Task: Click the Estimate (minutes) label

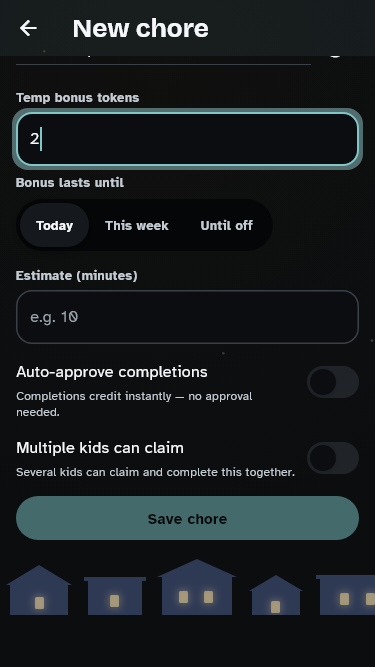Action: pyautogui.click(x=77, y=276)
